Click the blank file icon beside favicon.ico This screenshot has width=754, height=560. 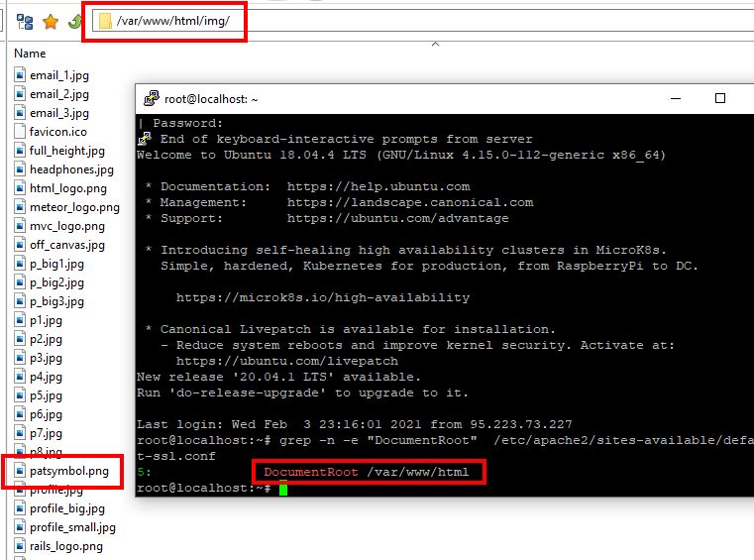point(19,132)
